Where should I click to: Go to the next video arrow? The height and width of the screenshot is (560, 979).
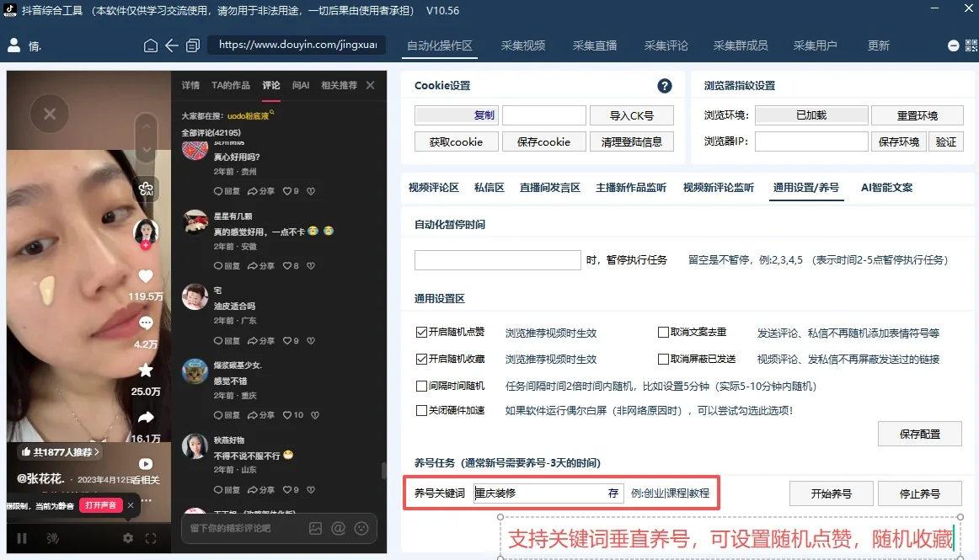[146, 150]
